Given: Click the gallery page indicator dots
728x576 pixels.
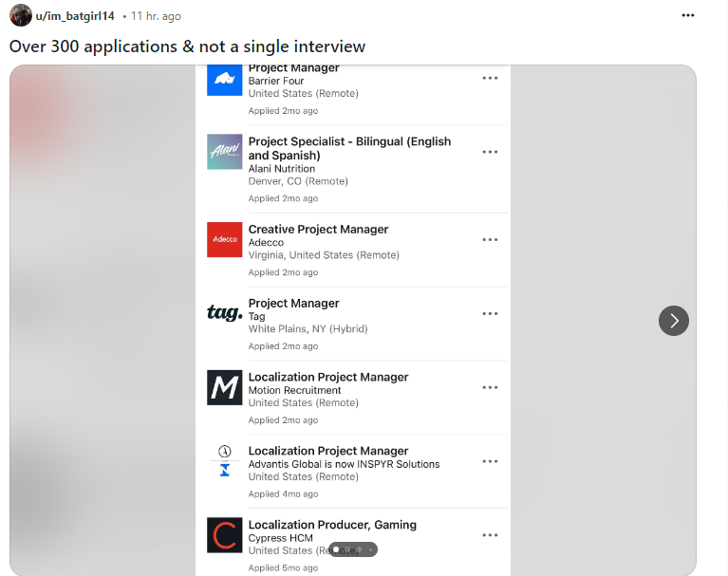Looking at the screenshot, I should [353, 549].
